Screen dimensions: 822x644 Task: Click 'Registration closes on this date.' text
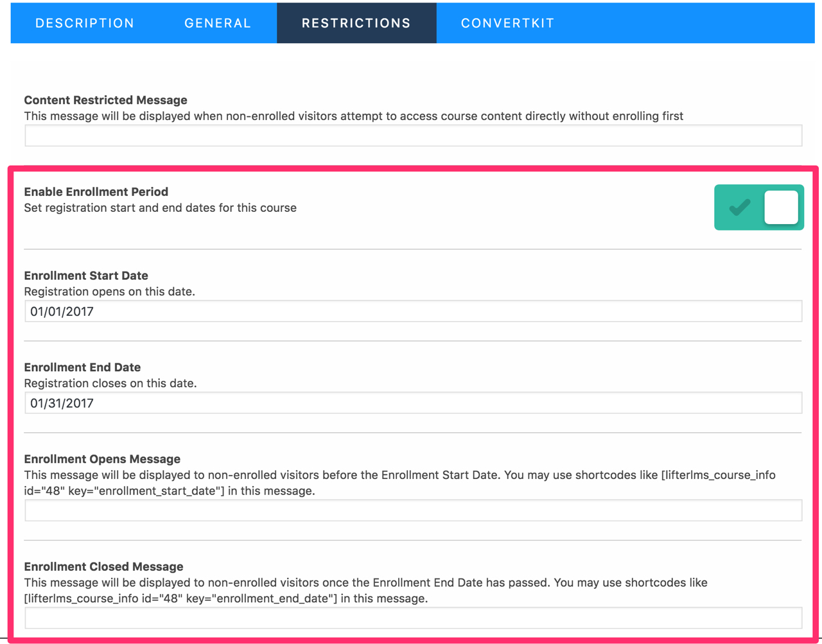(110, 383)
